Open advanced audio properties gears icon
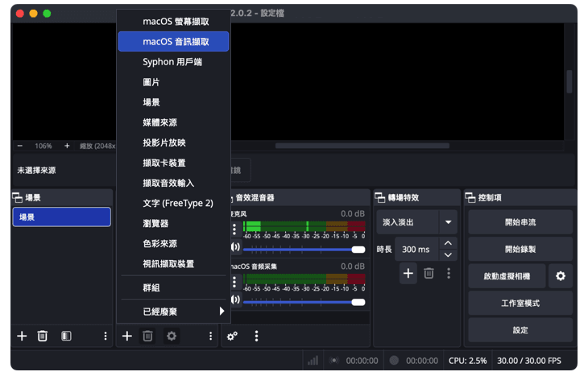Viewport: 588px width, 376px height. click(232, 336)
